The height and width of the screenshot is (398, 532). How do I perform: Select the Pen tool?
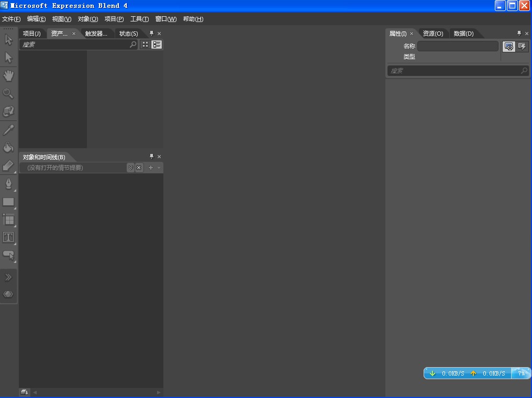point(8,184)
